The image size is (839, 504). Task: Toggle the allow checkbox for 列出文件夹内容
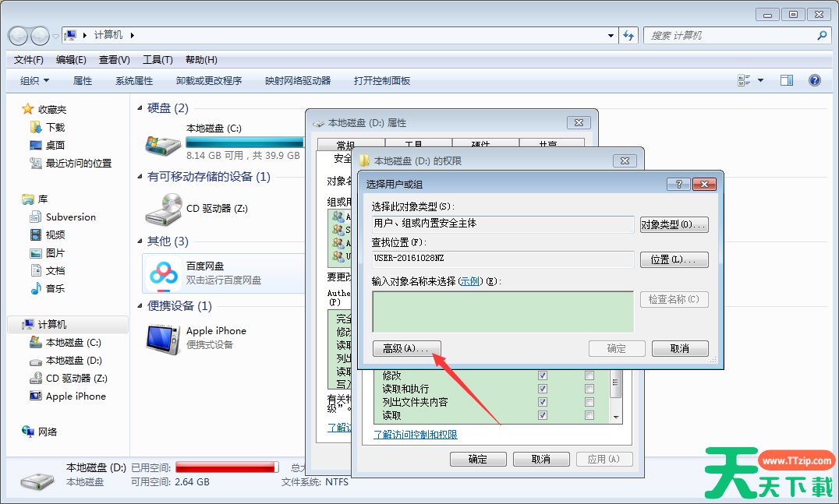543,402
